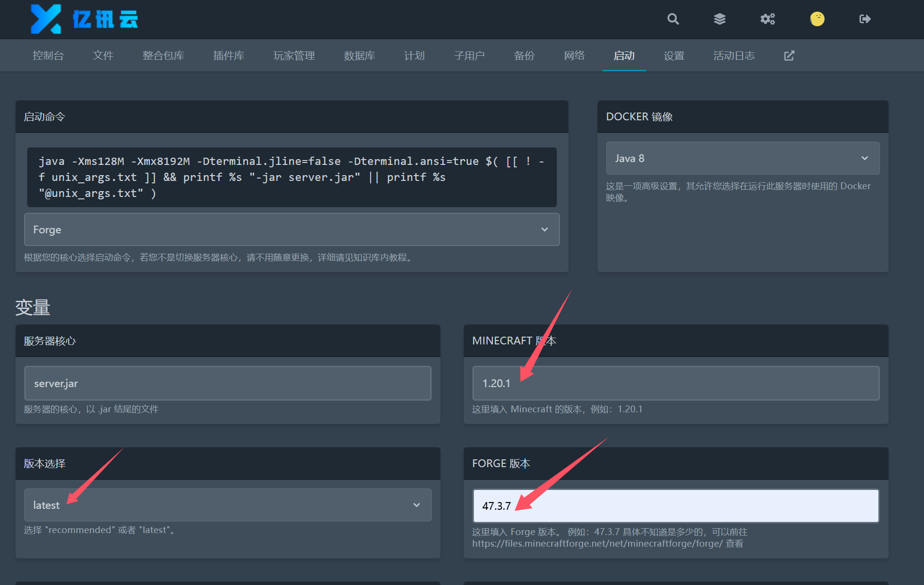Viewport: 924px width, 585px height.
Task: Open the admin gears icon
Action: point(768,19)
